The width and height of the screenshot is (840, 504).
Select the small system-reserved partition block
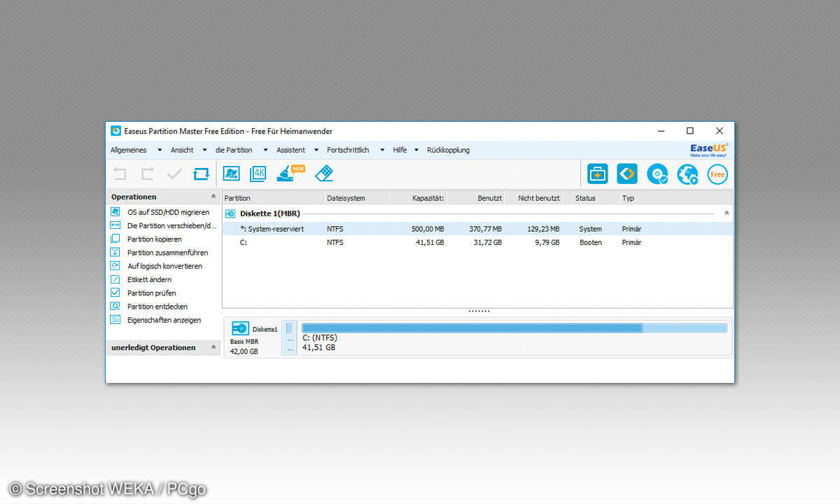[289, 338]
